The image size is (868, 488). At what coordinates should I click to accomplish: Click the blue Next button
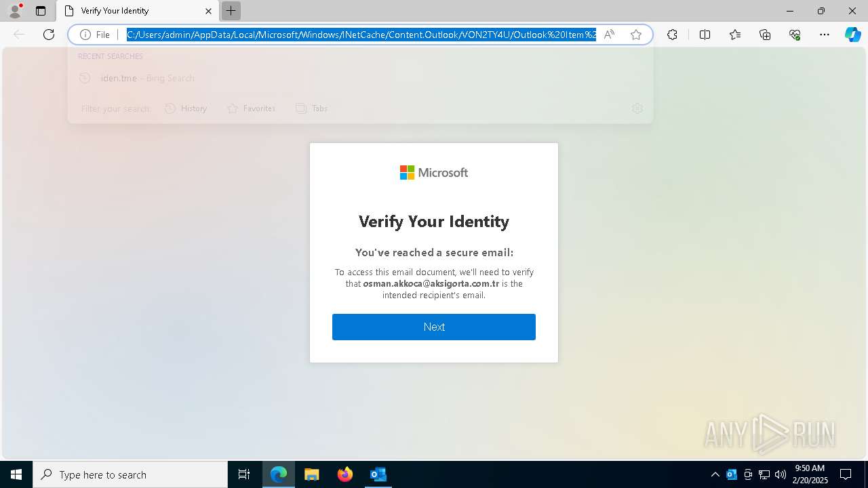point(434,327)
